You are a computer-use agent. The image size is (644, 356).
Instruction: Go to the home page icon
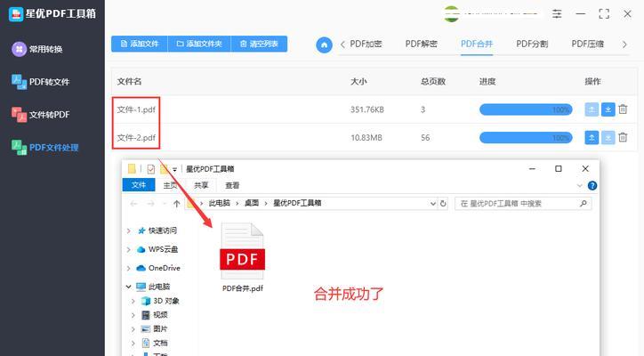[x=324, y=44]
